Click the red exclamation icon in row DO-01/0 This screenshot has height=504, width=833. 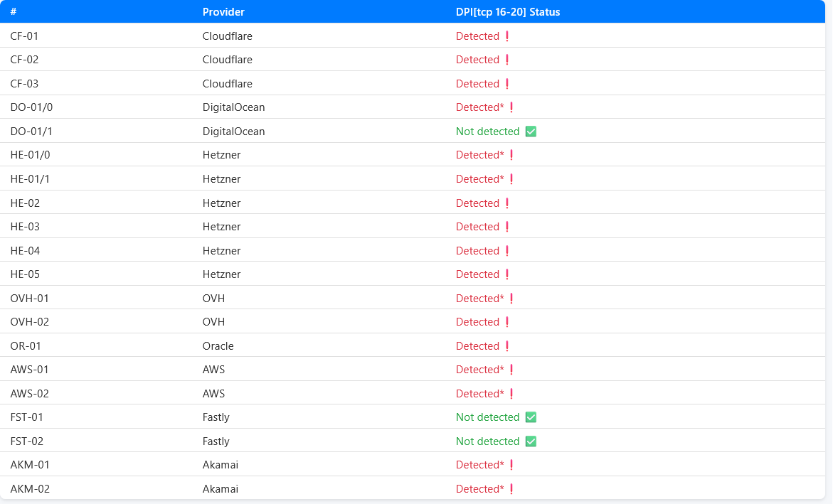[511, 107]
